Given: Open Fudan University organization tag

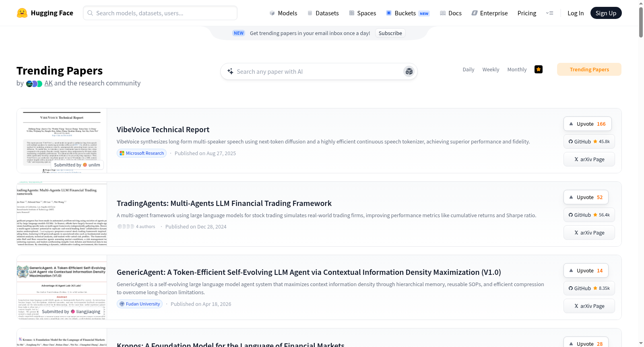Looking at the screenshot, I should (140, 304).
